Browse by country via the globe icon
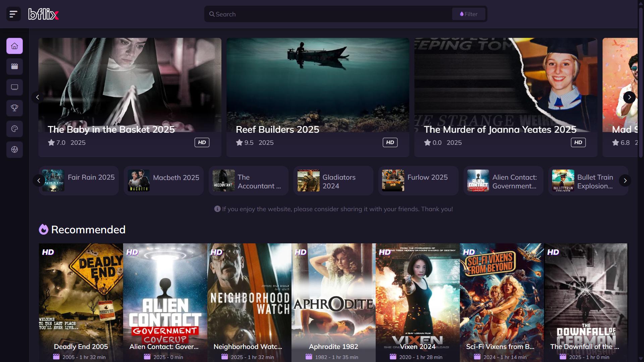Image resolution: width=644 pixels, height=362 pixels. coord(14,149)
